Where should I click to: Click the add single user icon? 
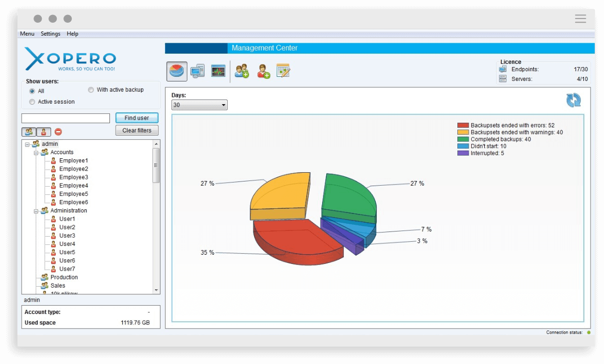click(x=263, y=71)
